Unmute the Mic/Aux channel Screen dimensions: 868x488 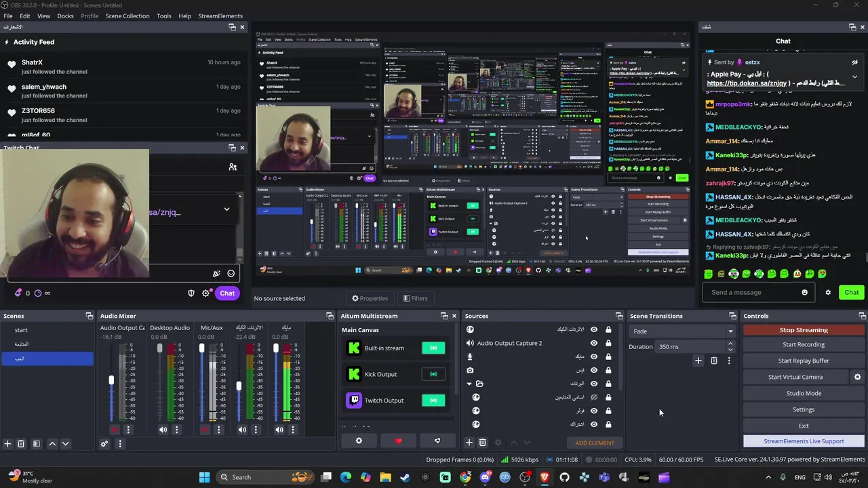pos(205,430)
